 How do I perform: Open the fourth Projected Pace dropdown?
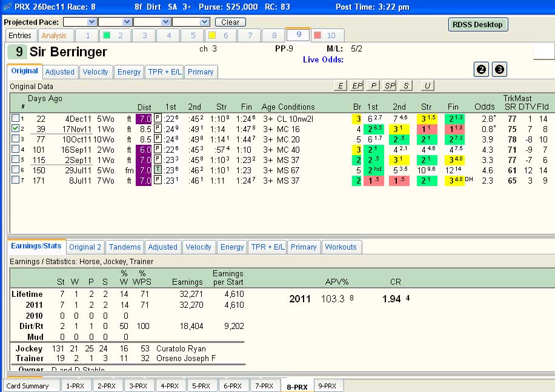point(205,22)
